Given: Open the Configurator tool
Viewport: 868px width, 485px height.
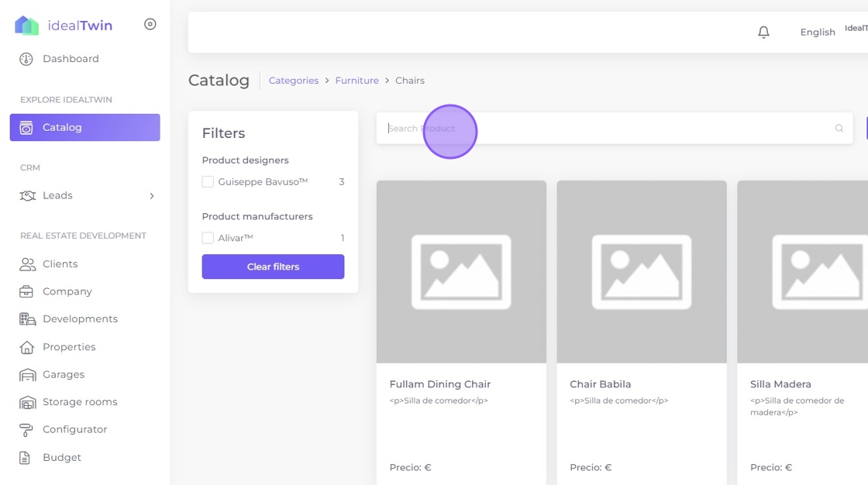Looking at the screenshot, I should point(74,430).
